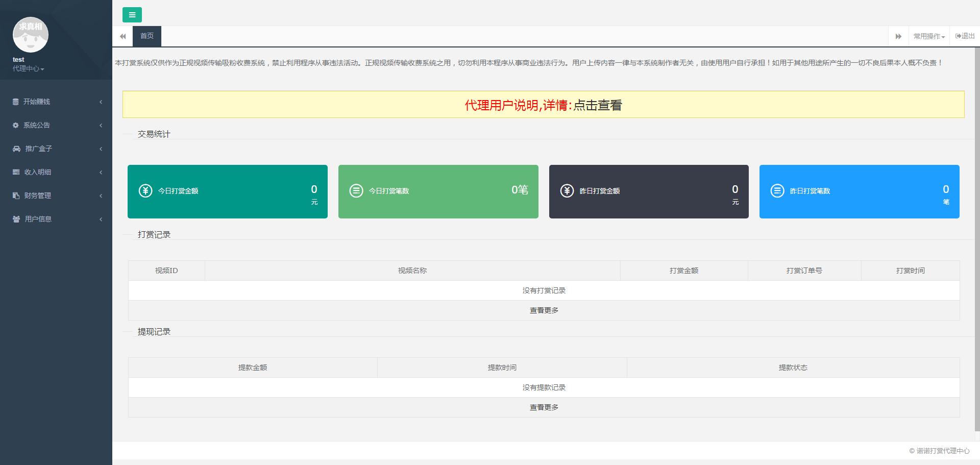Viewport: 980px width, 465px height.
Task: Open the 点击查看 agent instructions link
Action: pyautogui.click(x=597, y=105)
